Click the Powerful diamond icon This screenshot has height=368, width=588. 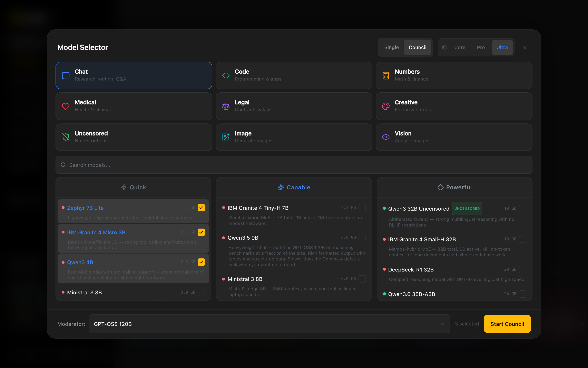click(x=441, y=187)
